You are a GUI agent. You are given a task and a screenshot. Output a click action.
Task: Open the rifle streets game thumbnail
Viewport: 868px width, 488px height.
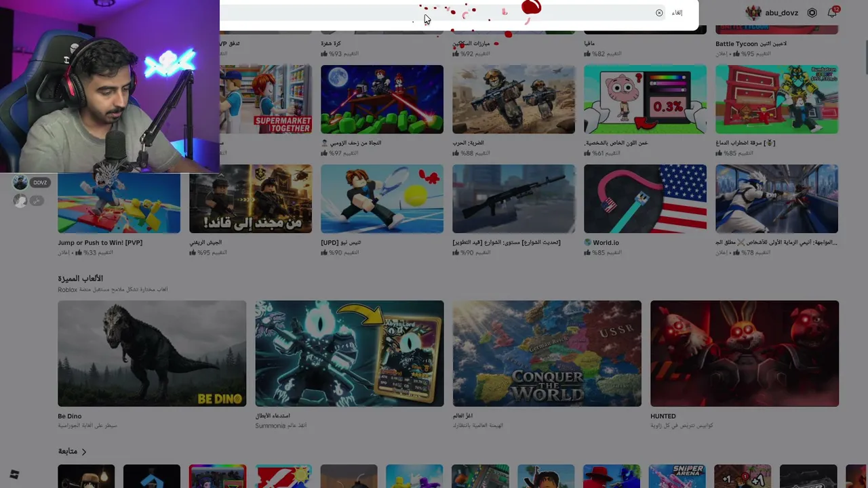tap(513, 199)
